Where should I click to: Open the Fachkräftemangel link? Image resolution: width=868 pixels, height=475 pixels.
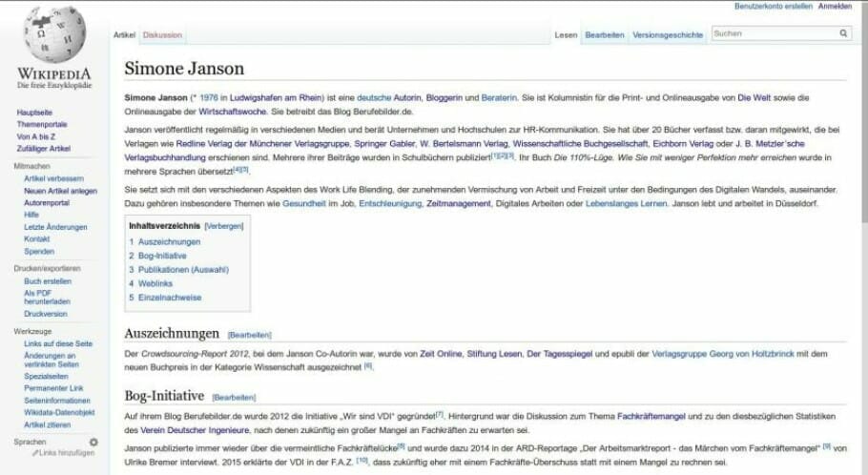click(651, 416)
